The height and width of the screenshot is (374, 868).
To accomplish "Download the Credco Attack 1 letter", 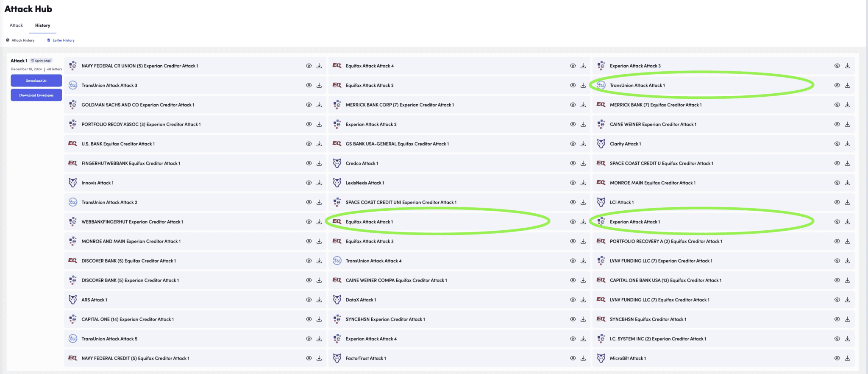I will click(x=583, y=163).
